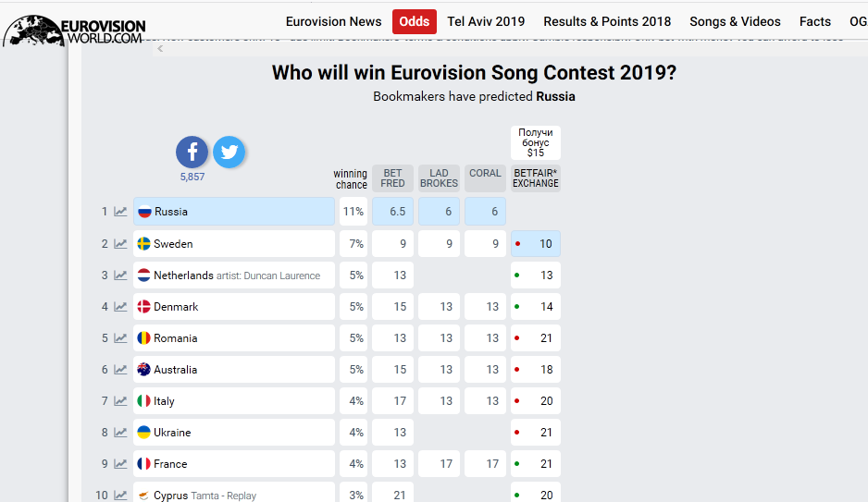
Task: Open Songs & Videos section
Action: [735, 21]
